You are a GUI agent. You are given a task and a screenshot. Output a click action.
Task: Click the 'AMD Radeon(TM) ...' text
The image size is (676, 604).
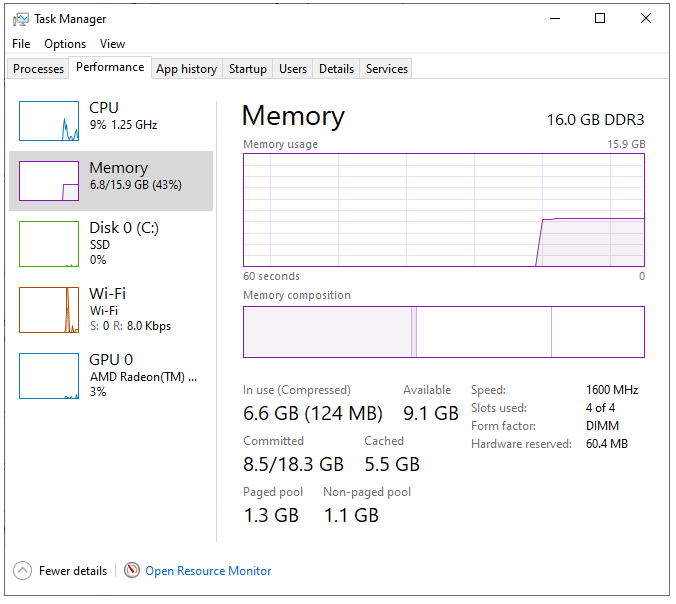[x=144, y=377]
